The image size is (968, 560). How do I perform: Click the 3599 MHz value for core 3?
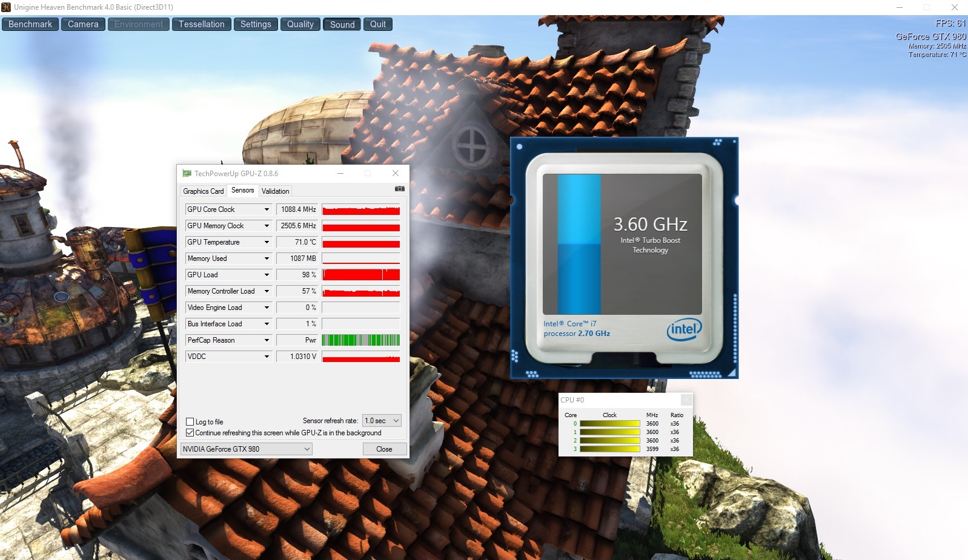[652, 449]
